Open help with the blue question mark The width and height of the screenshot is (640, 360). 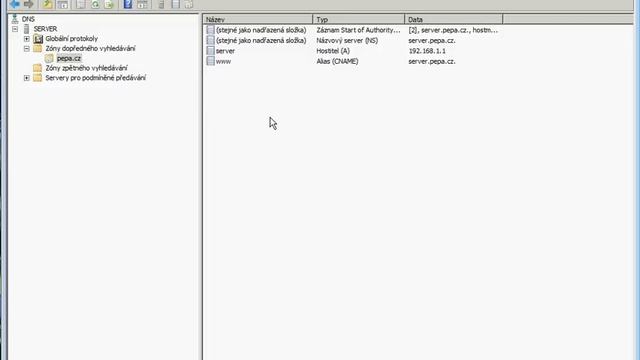128,4
